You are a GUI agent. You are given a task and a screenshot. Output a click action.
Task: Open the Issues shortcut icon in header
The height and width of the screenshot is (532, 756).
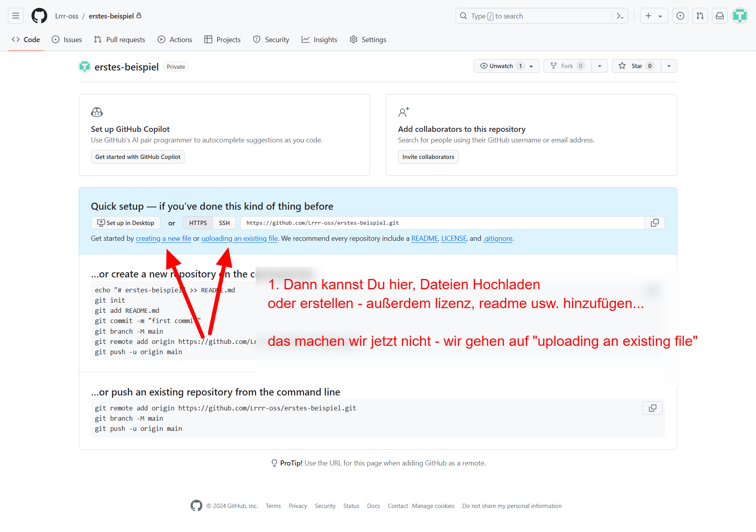coord(680,16)
